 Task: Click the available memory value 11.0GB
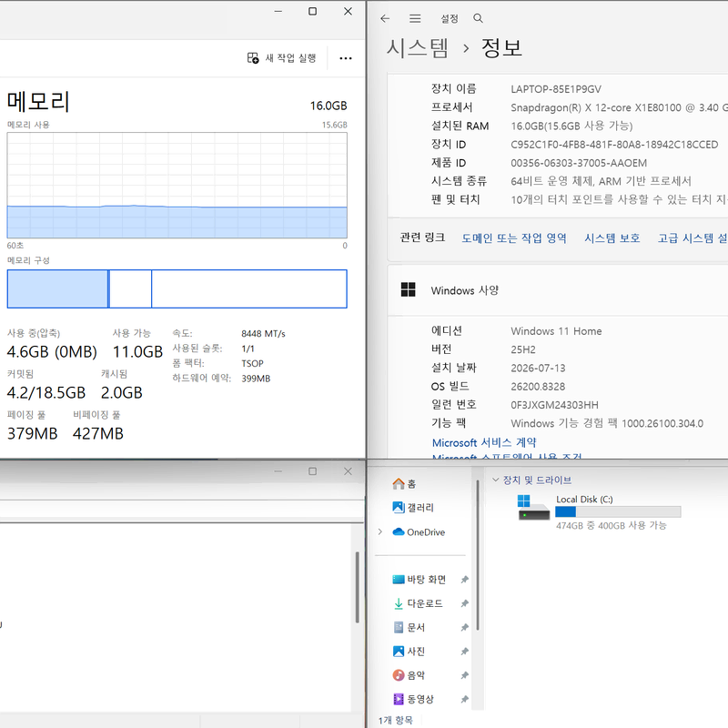(138, 351)
